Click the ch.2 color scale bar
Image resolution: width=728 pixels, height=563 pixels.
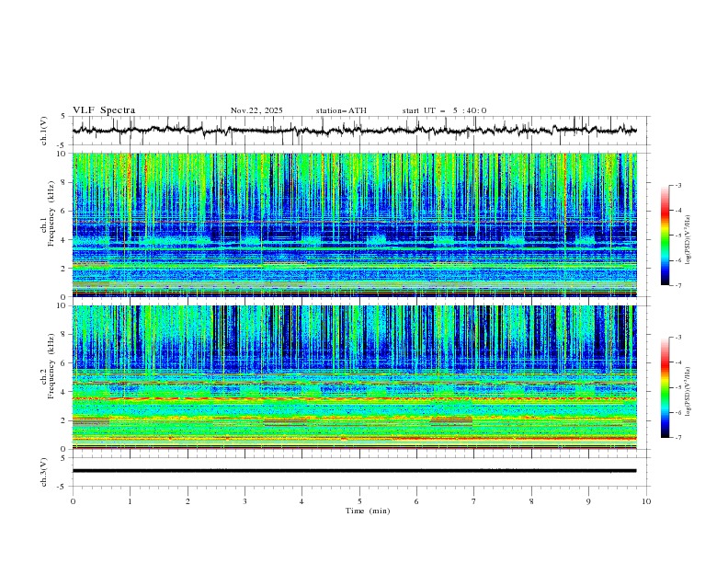tap(665, 387)
